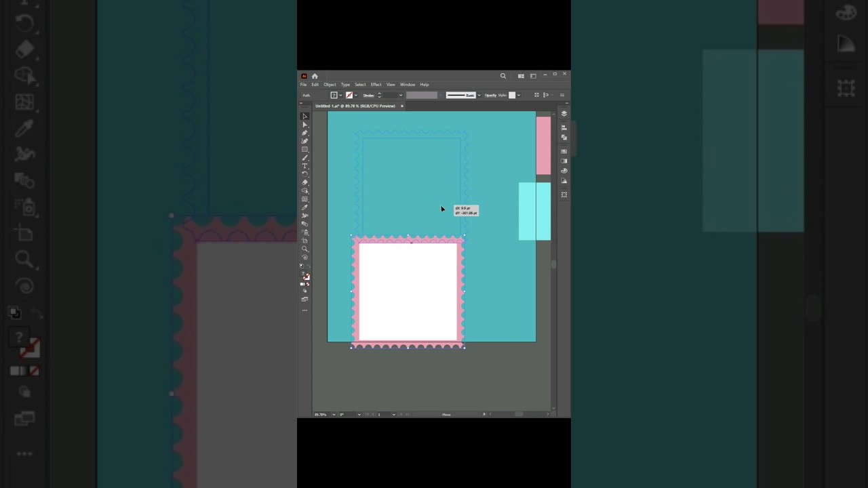Viewport: 868px width, 488px height.
Task: Open the Pathfinder panel icon
Action: click(564, 137)
